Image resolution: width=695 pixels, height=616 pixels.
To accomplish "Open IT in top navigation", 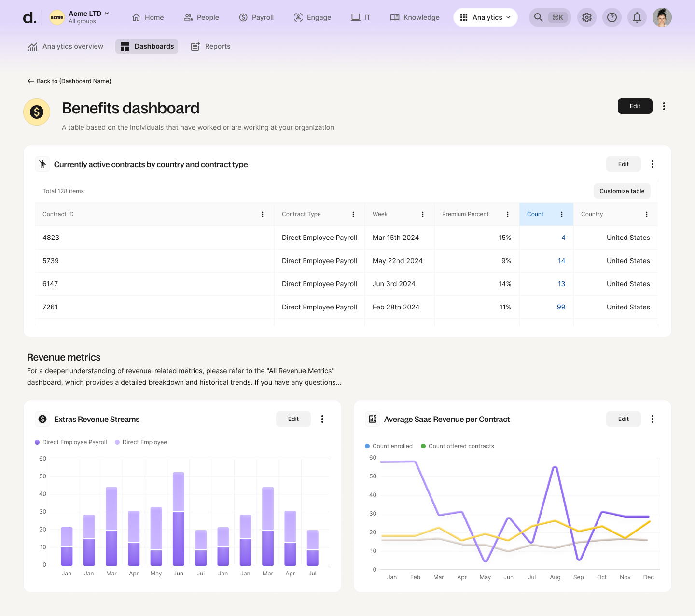I will pyautogui.click(x=361, y=17).
